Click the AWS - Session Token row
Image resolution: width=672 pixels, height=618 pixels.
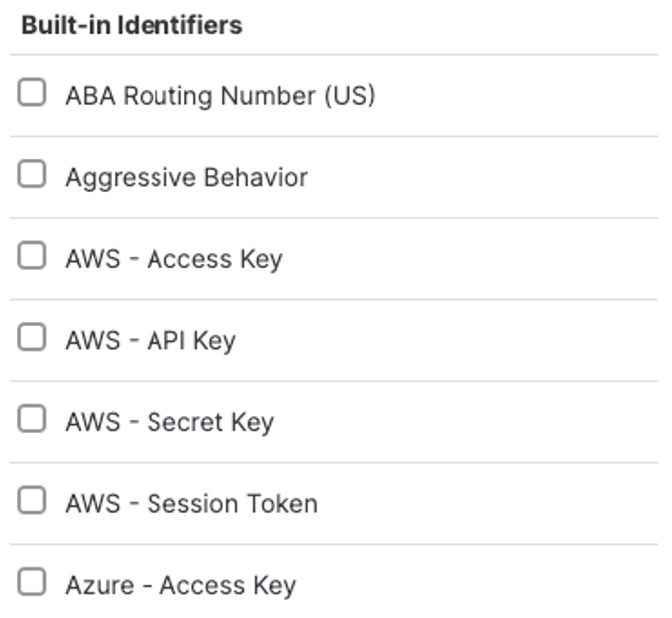pos(191,503)
